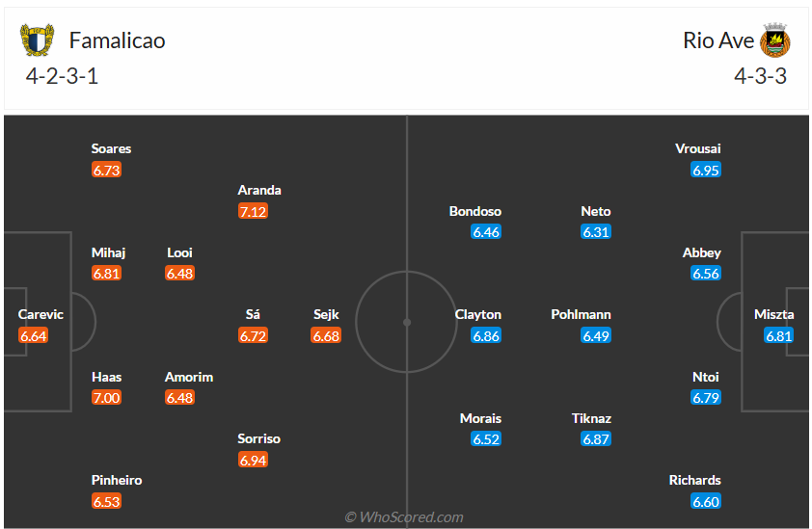Screen dimensions: 812x529
Task: Select Aranda's 7.12 rating badge
Action: pyautogui.click(x=253, y=212)
